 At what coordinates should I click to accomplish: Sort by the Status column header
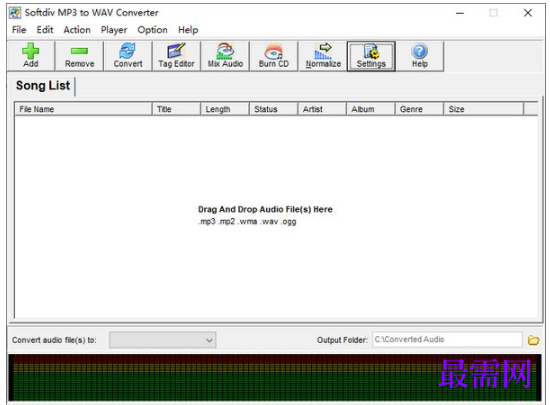[x=274, y=109]
